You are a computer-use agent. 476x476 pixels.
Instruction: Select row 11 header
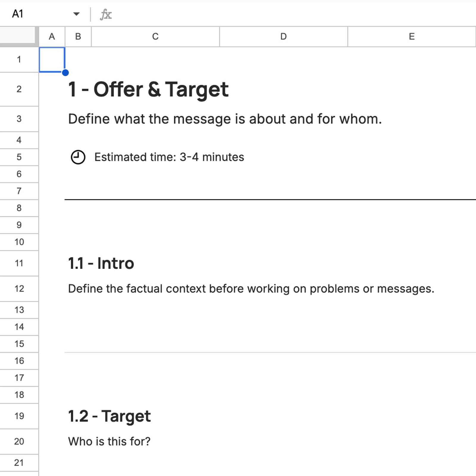(19, 263)
